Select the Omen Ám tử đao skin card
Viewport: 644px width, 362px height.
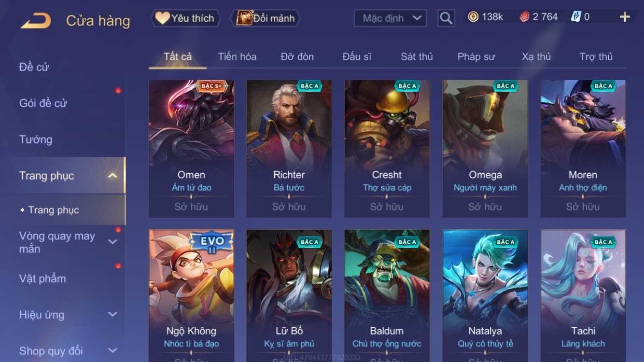[191, 149]
